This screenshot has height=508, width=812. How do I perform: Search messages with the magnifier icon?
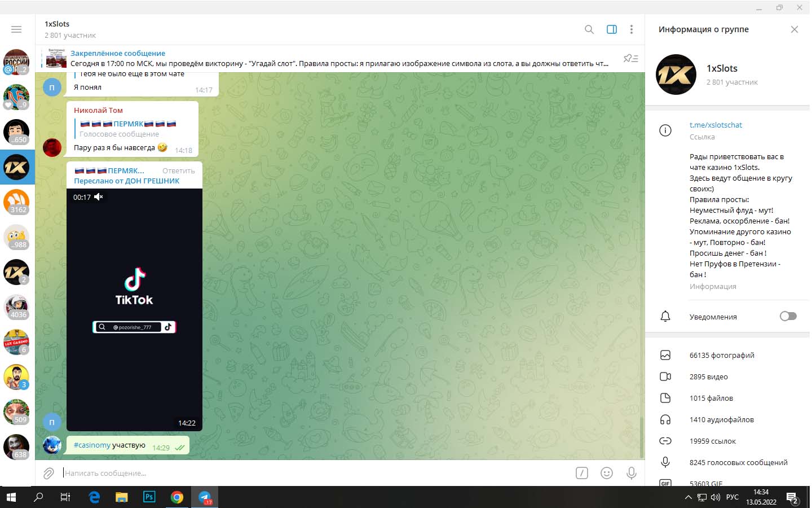pos(589,29)
